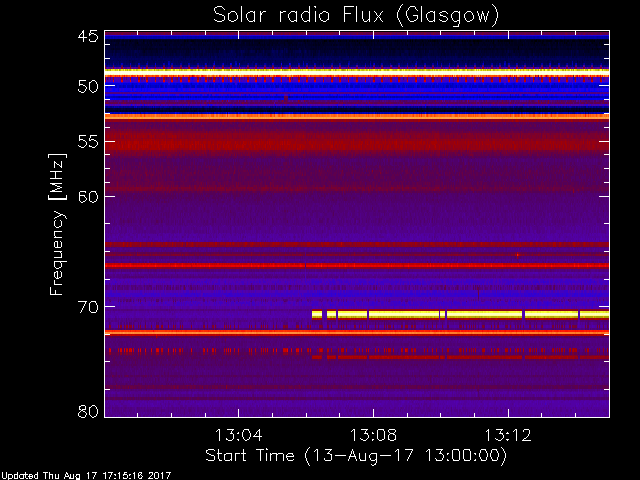Click the 80 MHz frequency tick label
Viewport: 640px width, 480px height.
pyautogui.click(x=88, y=411)
